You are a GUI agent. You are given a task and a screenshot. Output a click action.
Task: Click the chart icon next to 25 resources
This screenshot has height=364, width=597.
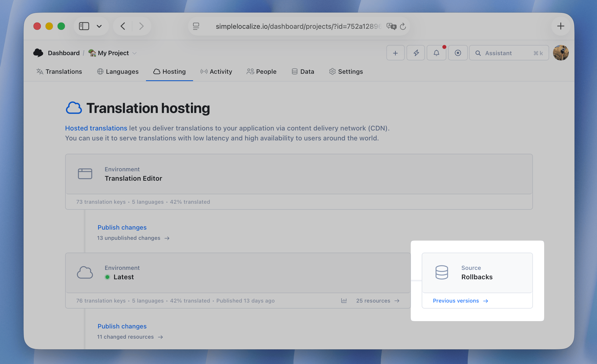click(x=344, y=300)
